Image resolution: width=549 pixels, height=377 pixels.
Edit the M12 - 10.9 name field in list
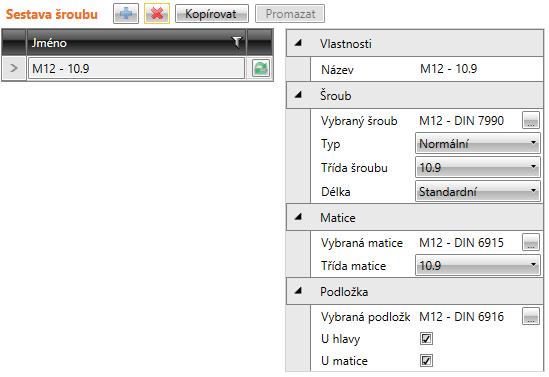136,68
